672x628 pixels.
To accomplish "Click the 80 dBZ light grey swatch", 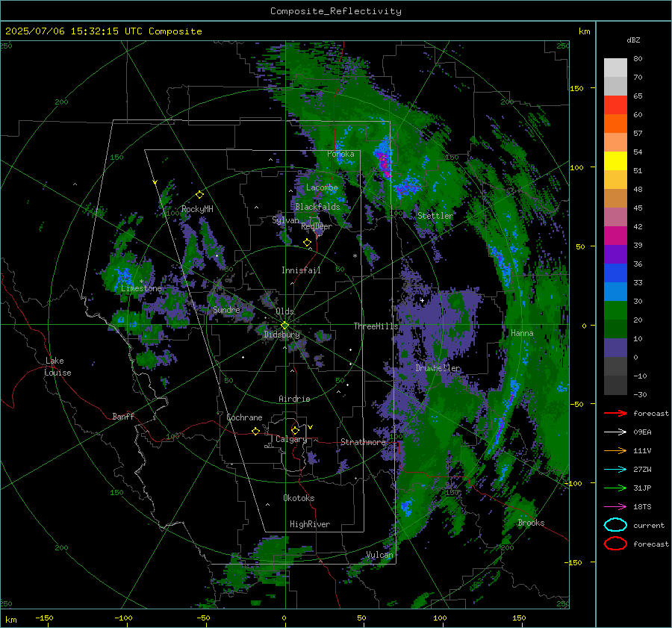I will [615, 67].
